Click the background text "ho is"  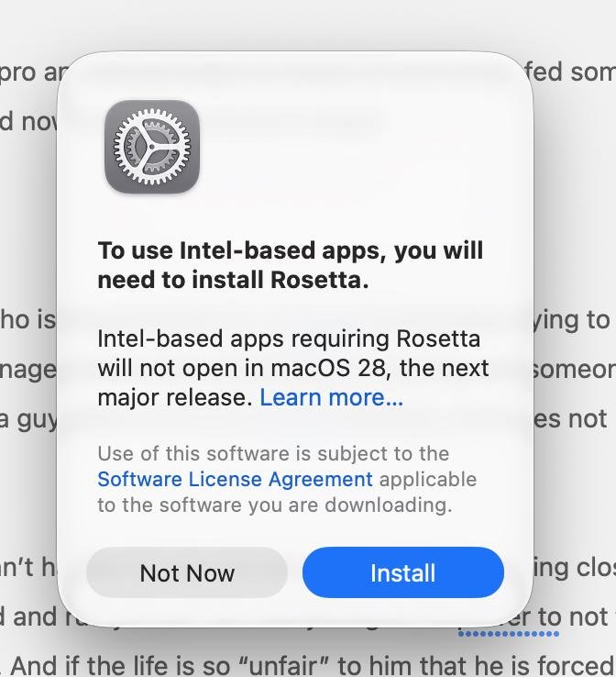[28, 319]
